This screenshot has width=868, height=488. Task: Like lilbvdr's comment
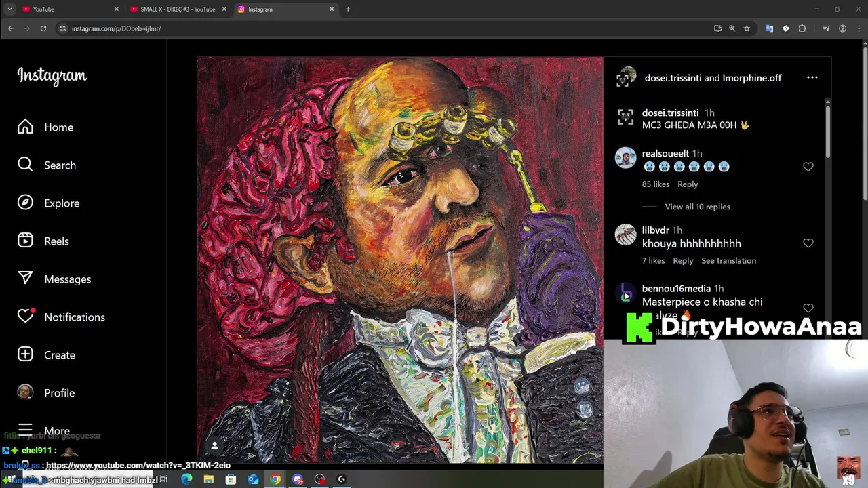808,243
